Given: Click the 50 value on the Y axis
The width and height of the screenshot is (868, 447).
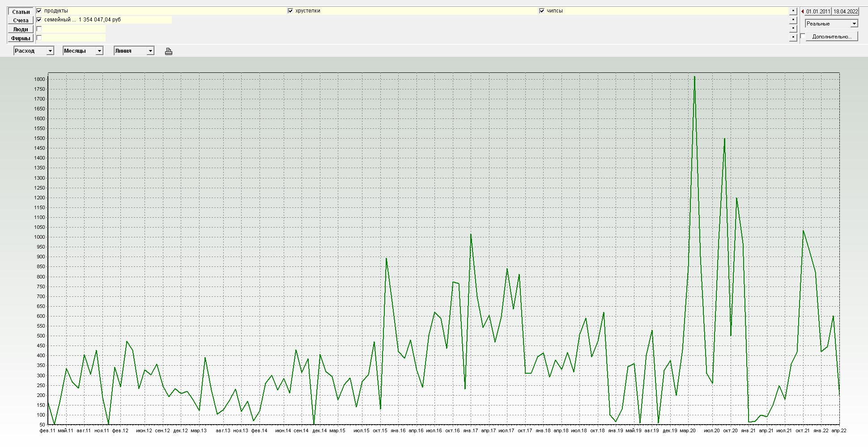Looking at the screenshot, I should click(x=42, y=425).
